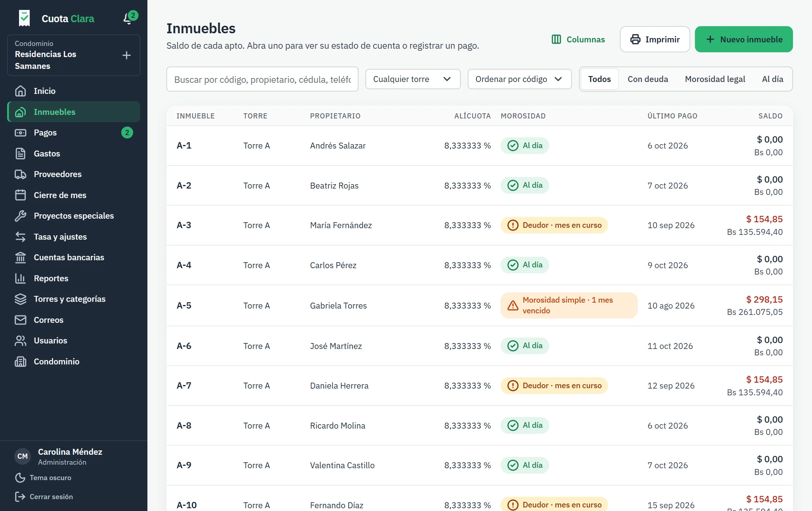The width and height of the screenshot is (812, 511).
Task: Click the Gastos document icon
Action: tap(21, 154)
